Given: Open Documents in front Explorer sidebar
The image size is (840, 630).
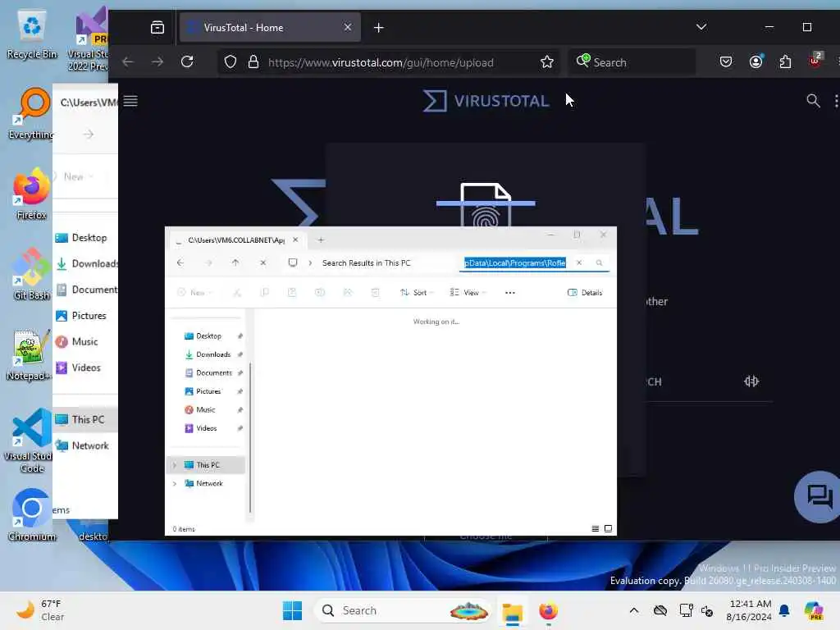Looking at the screenshot, I should 213,373.
